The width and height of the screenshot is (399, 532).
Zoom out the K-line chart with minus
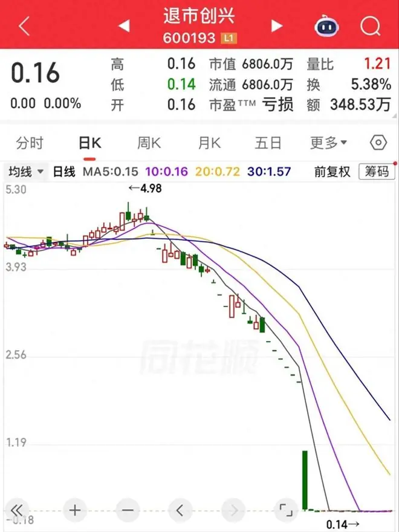click(128, 510)
